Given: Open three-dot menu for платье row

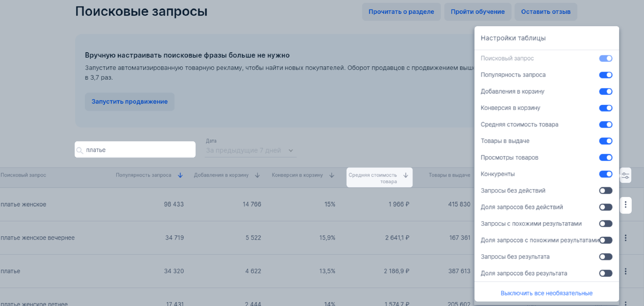Looking at the screenshot, I should point(625,271).
